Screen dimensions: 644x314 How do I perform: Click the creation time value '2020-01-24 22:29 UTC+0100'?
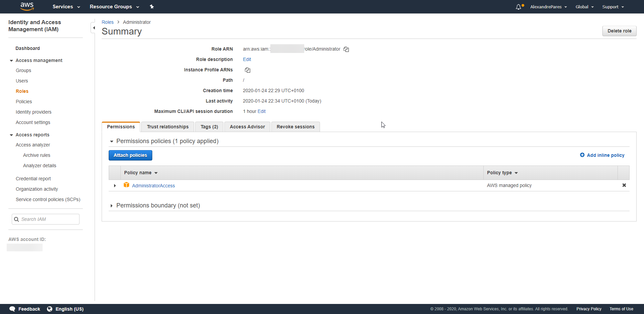(273, 90)
